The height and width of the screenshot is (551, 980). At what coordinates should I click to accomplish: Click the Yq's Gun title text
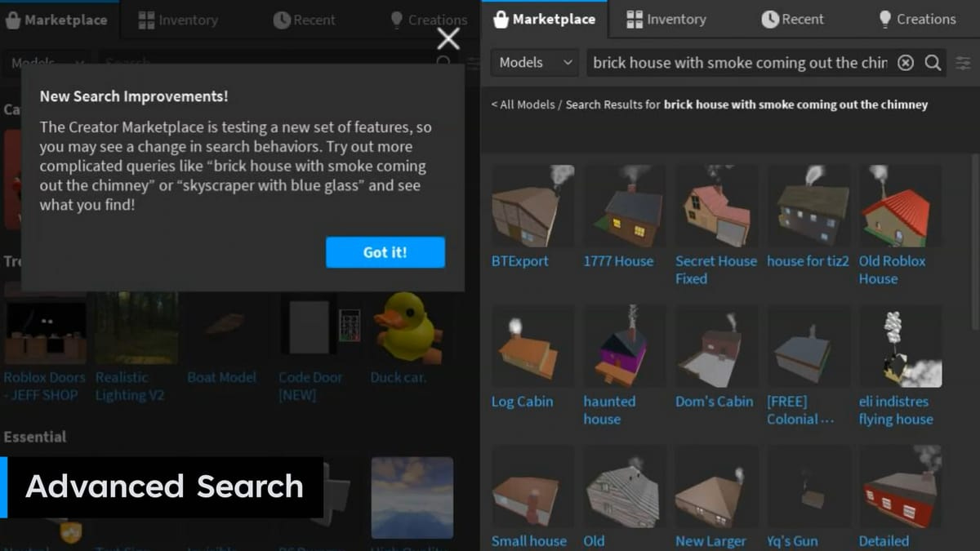(792, 541)
